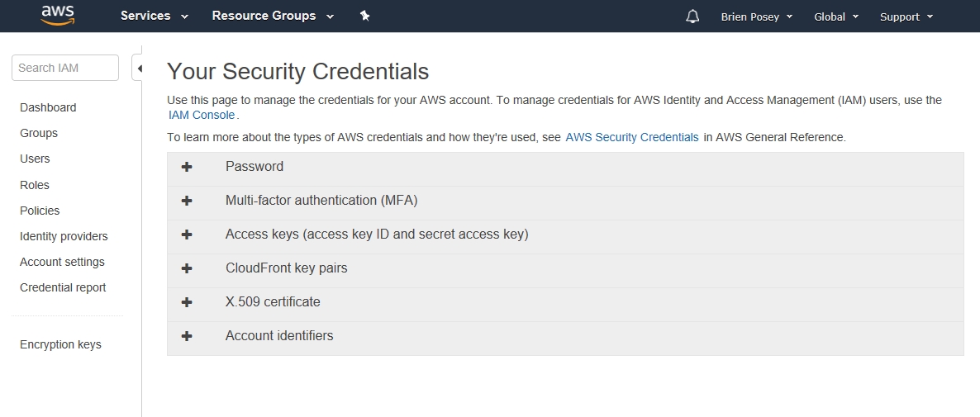Image resolution: width=980 pixels, height=417 pixels.
Task: Open the Resource Groups dropdown
Action: point(274,17)
